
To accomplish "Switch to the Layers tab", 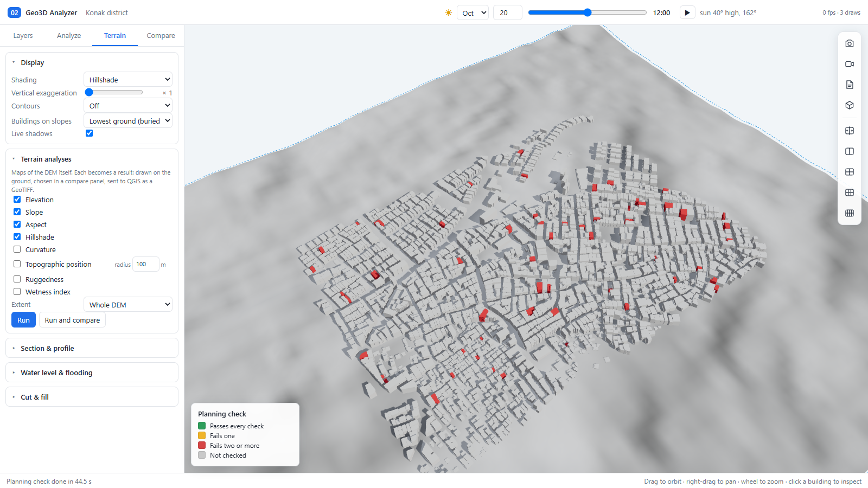I will [23, 35].
